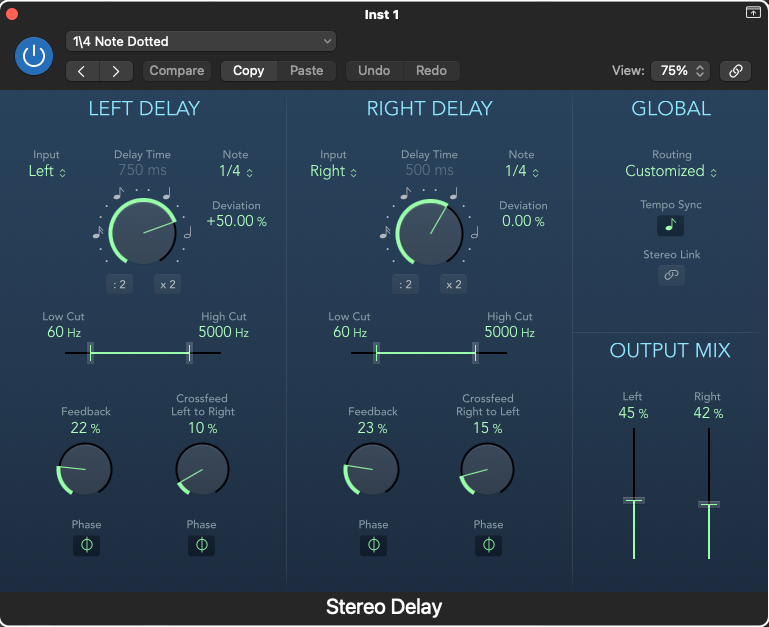Click the Left Delay 750 ms time value
Viewport: 769px width, 627px height.
(142, 170)
